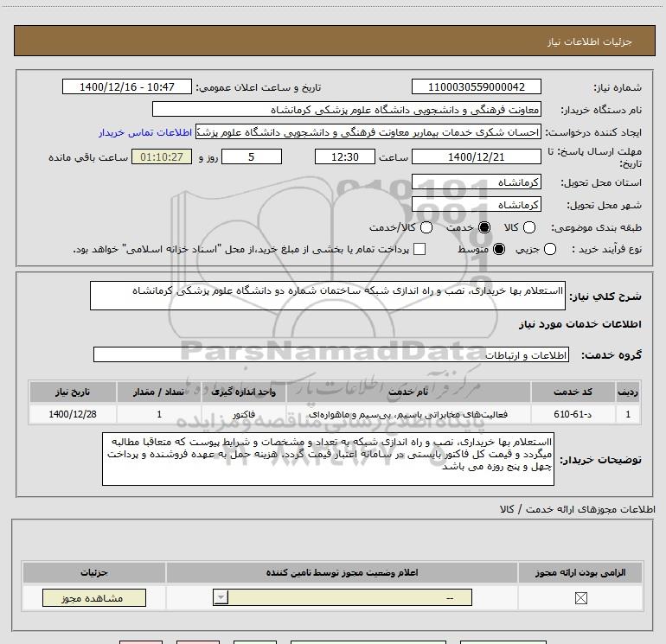Click the شماره نیاز number field

[x=476, y=86]
